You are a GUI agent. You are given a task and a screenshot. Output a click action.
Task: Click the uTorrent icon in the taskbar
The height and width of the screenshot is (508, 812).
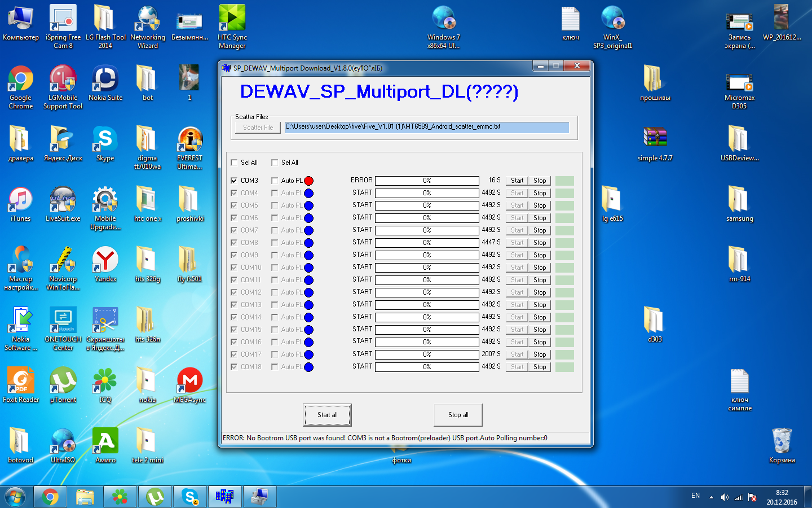point(155,497)
